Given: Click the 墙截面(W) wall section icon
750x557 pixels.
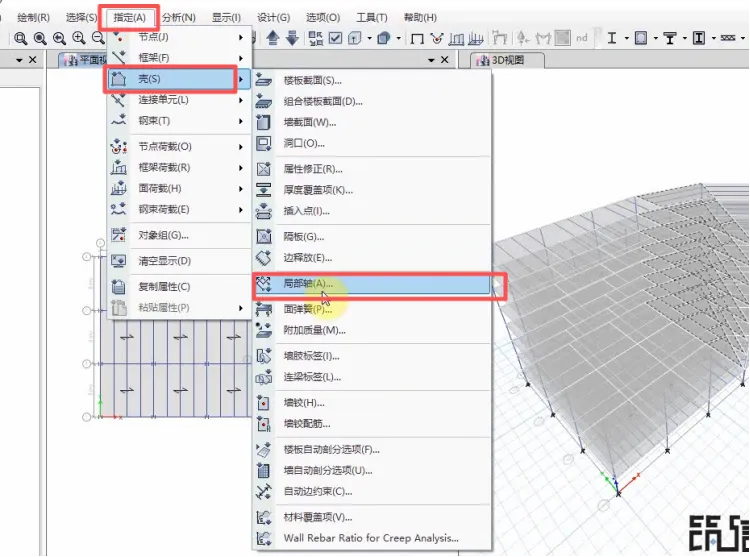Looking at the screenshot, I should (264, 122).
